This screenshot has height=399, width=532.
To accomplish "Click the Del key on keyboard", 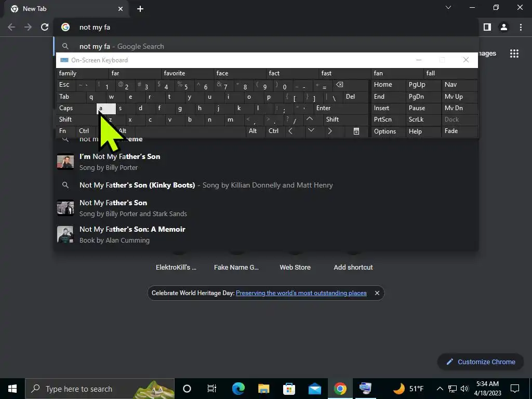I will [355, 97].
